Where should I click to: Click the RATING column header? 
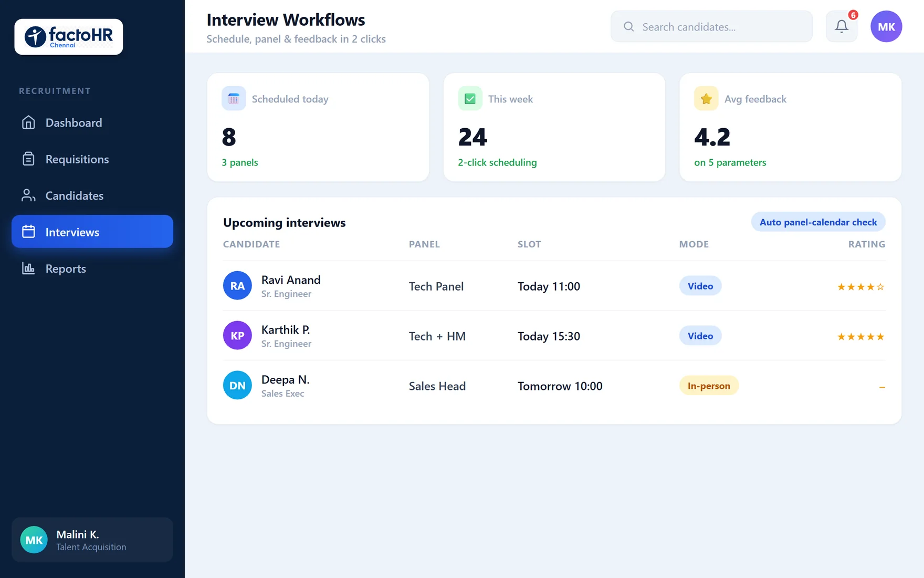(x=867, y=244)
